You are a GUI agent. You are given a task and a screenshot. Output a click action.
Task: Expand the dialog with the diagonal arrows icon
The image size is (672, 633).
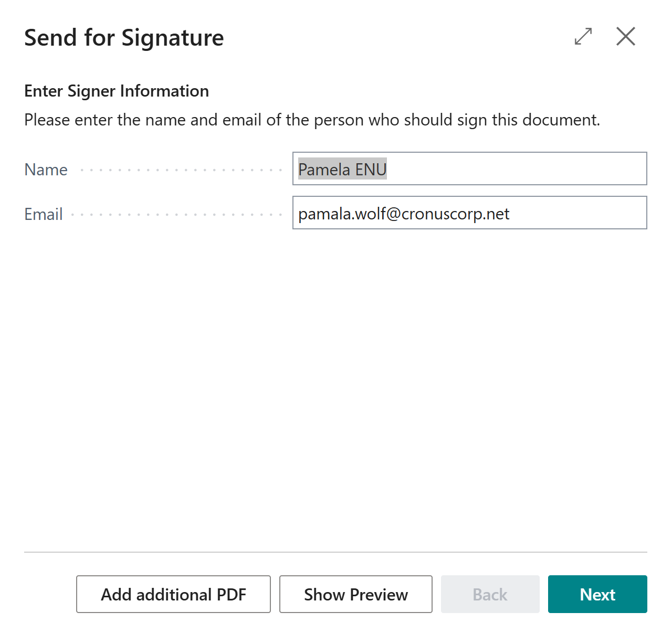[583, 37]
